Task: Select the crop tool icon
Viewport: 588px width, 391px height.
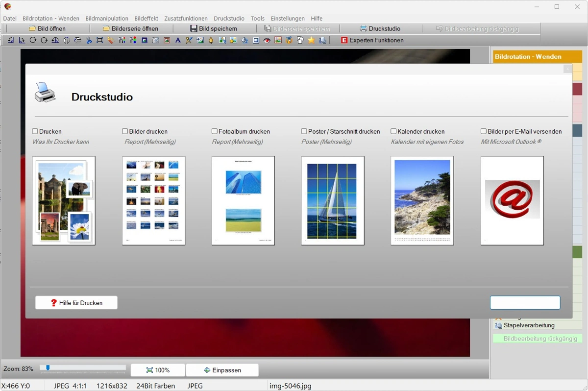Action: tap(100, 40)
